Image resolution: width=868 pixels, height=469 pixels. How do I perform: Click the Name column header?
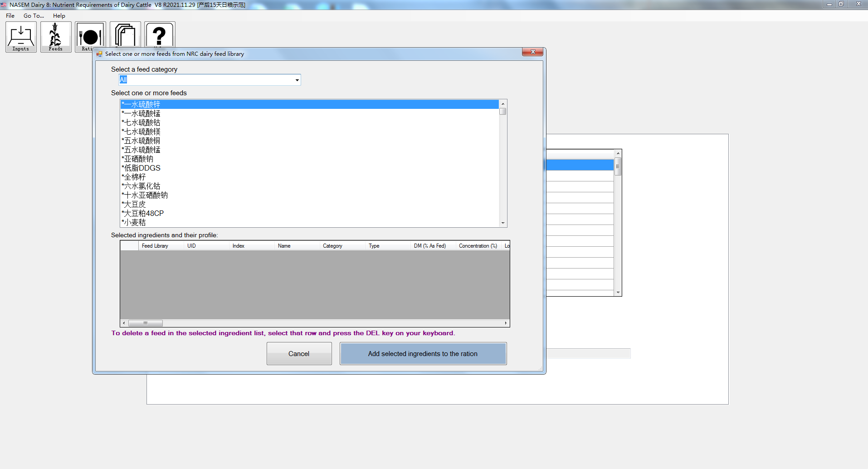click(x=297, y=246)
